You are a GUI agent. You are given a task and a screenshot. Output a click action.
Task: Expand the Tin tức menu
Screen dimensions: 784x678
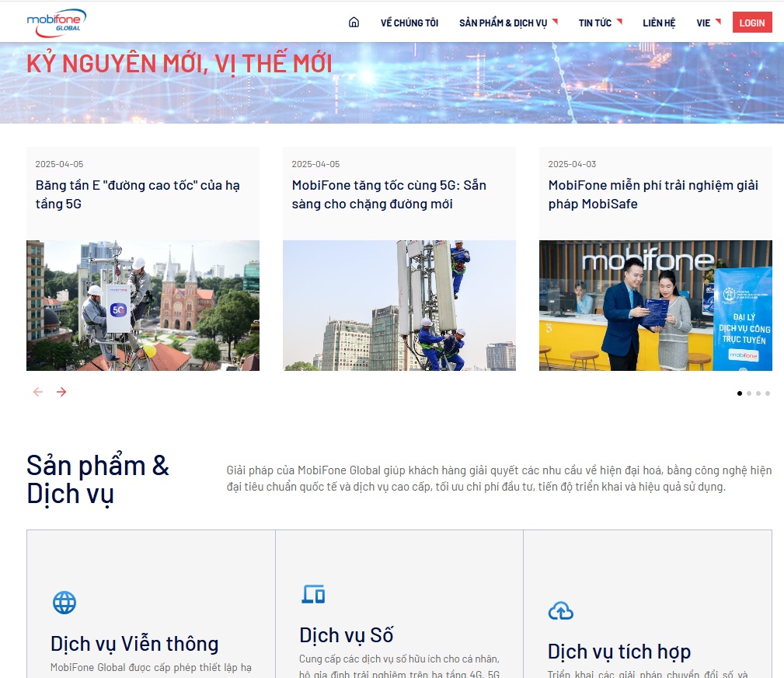(600, 23)
